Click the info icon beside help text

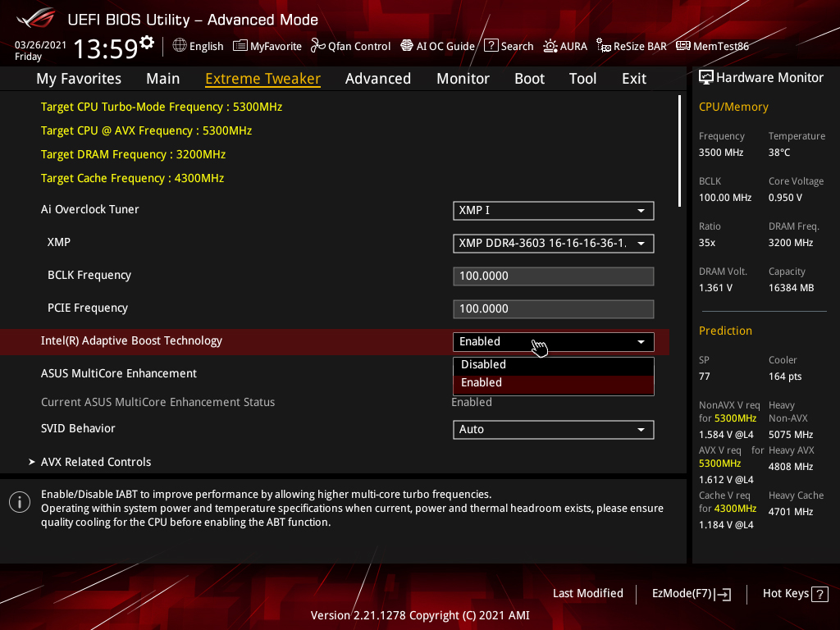[20, 503]
